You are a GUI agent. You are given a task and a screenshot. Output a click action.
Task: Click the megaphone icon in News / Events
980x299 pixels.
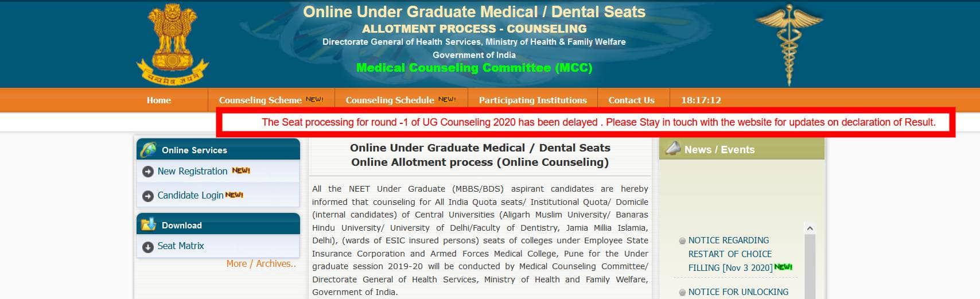pos(672,149)
